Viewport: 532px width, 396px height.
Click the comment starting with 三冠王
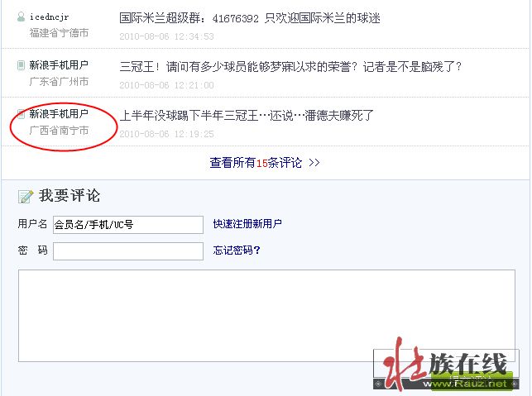pos(290,66)
